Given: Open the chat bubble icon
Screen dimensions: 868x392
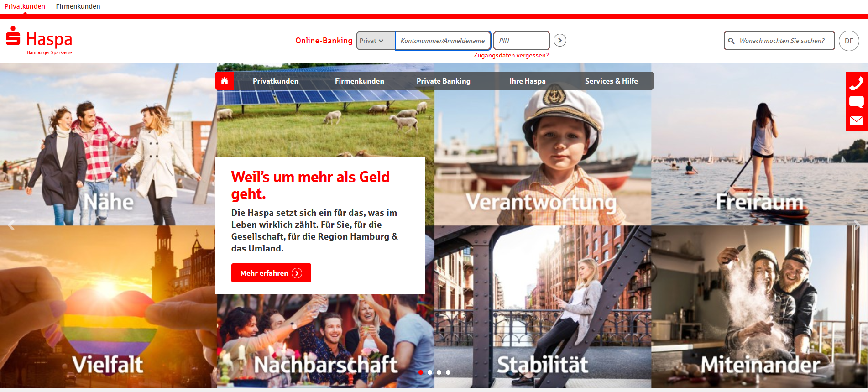Looking at the screenshot, I should tap(857, 102).
